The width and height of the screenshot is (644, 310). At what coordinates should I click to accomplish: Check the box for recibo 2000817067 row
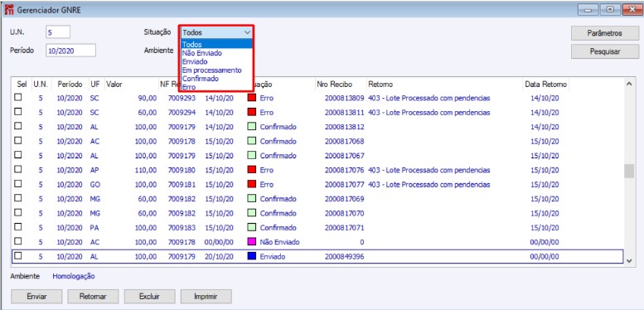click(18, 155)
